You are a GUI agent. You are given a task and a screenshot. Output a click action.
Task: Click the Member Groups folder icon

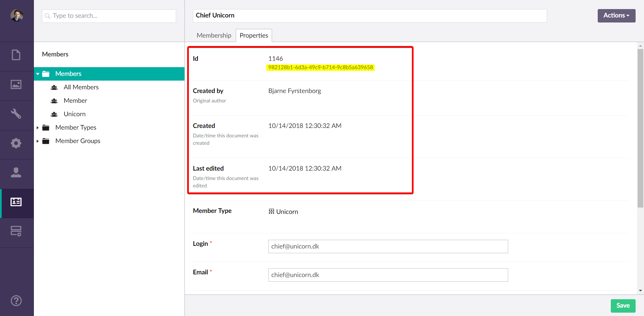click(46, 141)
